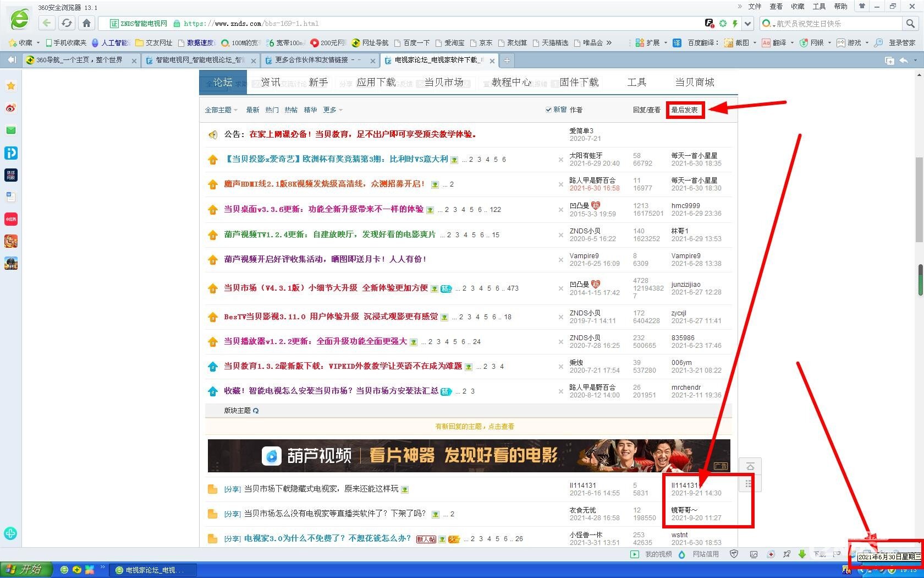Open the 查看 menu
Viewport: 924px width, 578px height.
[x=776, y=7]
